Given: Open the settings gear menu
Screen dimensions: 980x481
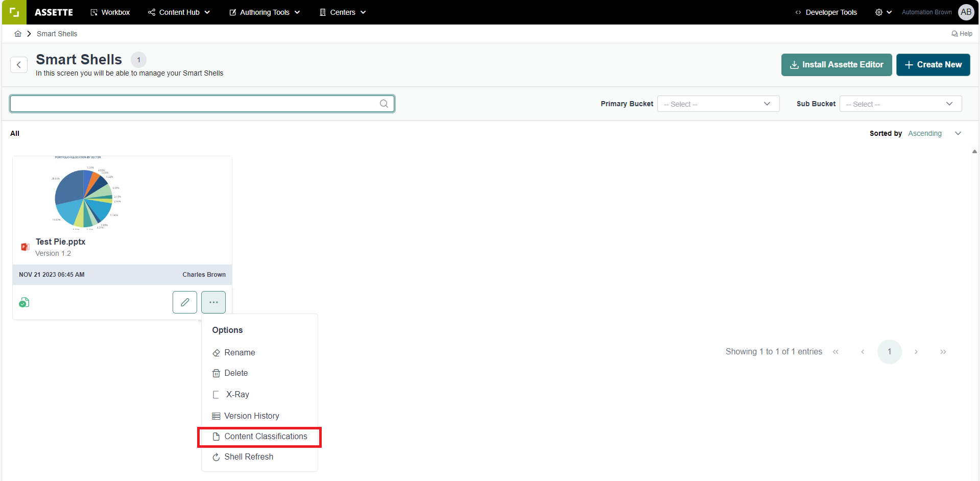Looking at the screenshot, I should [x=883, y=12].
